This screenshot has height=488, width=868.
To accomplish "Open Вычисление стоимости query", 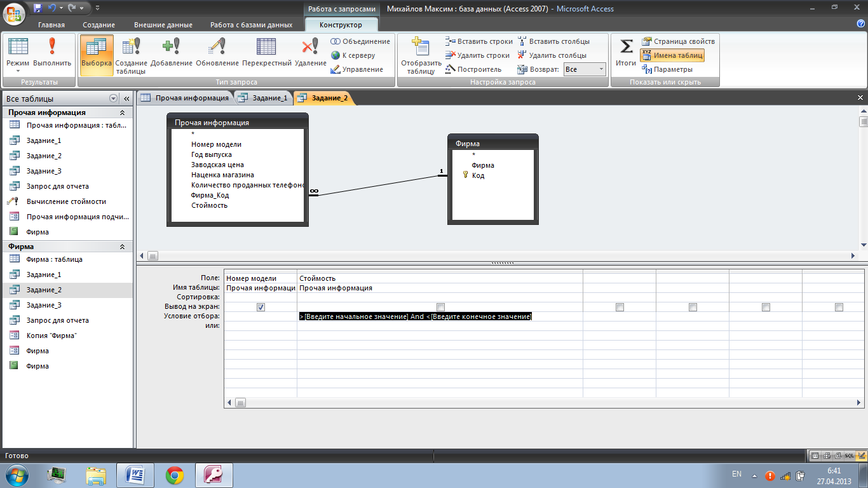I will tap(67, 201).
